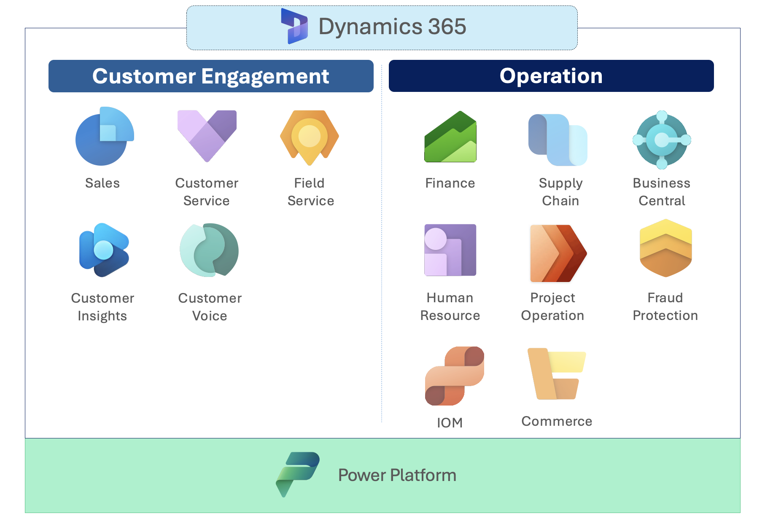Select the Power Platform logo
765x532 pixels.
297,475
